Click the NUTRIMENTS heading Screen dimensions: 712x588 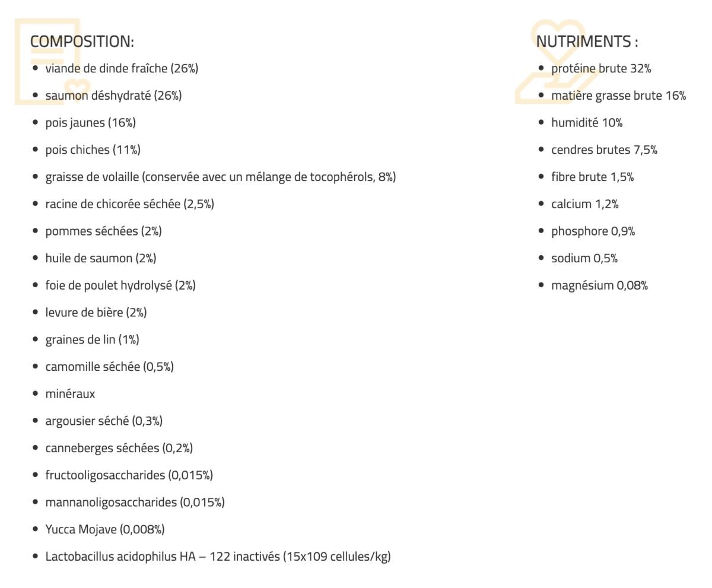[587, 42]
